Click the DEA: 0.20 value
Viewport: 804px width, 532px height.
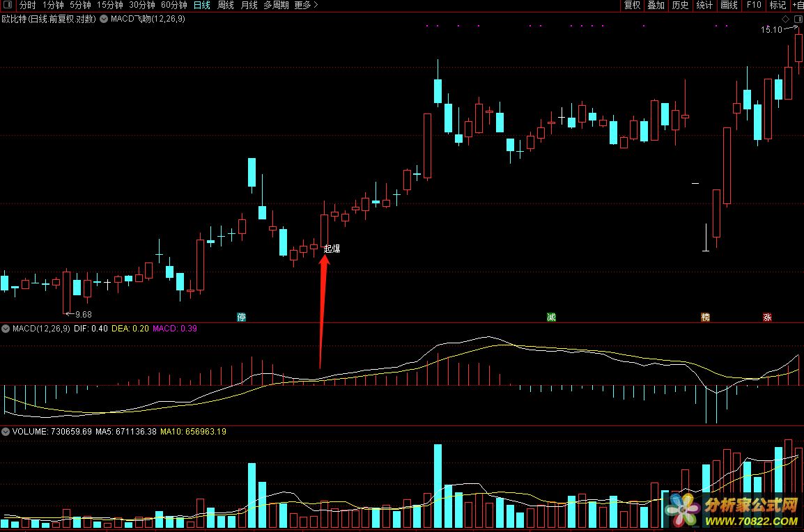coord(130,329)
